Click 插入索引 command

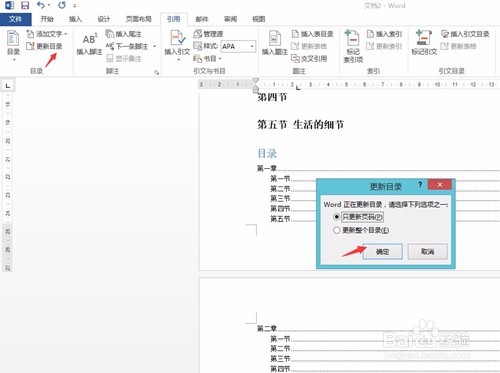point(384,34)
